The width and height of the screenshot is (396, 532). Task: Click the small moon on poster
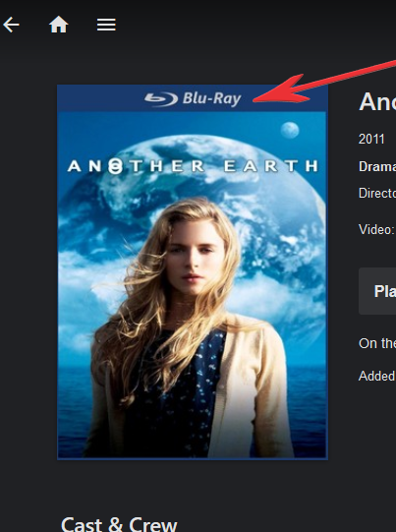(x=290, y=130)
